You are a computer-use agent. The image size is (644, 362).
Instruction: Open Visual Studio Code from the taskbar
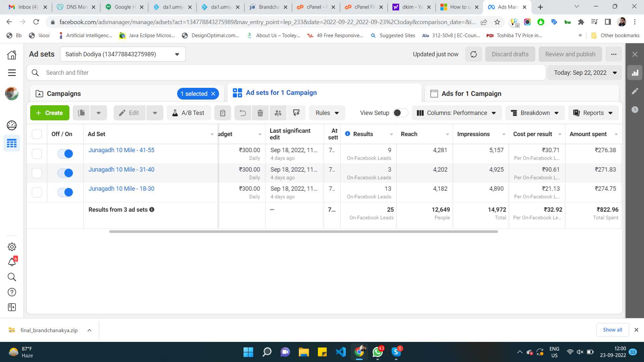pos(341,352)
